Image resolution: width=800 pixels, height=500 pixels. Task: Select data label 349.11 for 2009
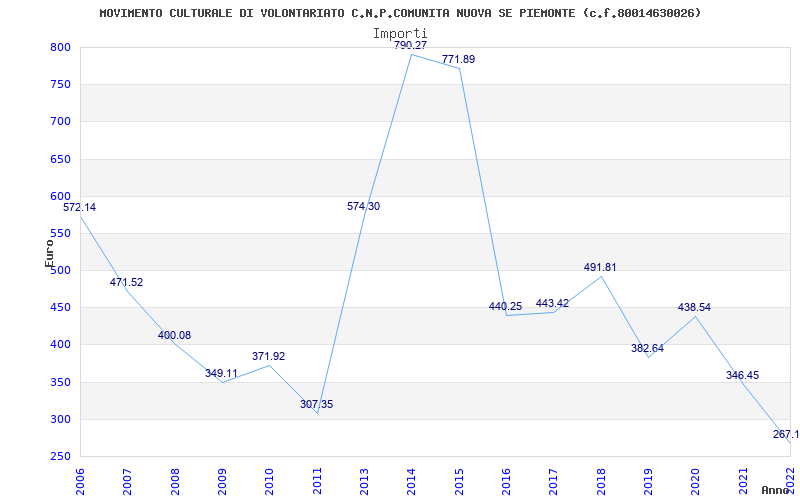point(221,373)
